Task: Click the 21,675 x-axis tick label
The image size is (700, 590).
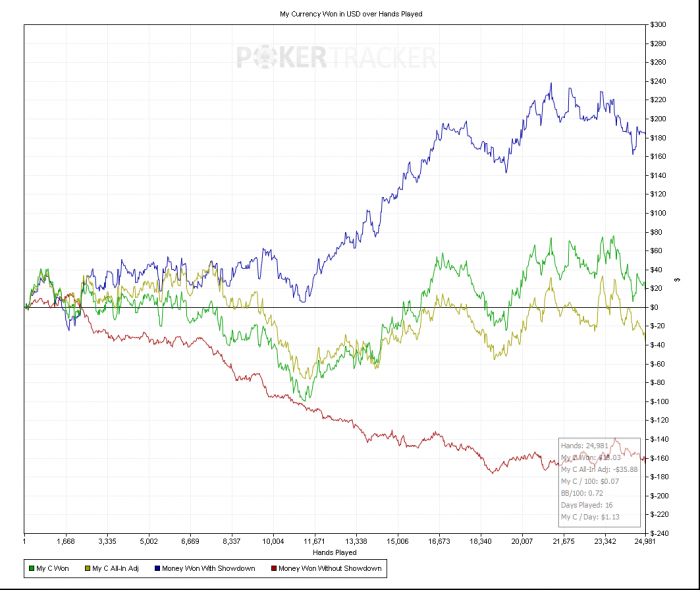Action: pos(563,541)
